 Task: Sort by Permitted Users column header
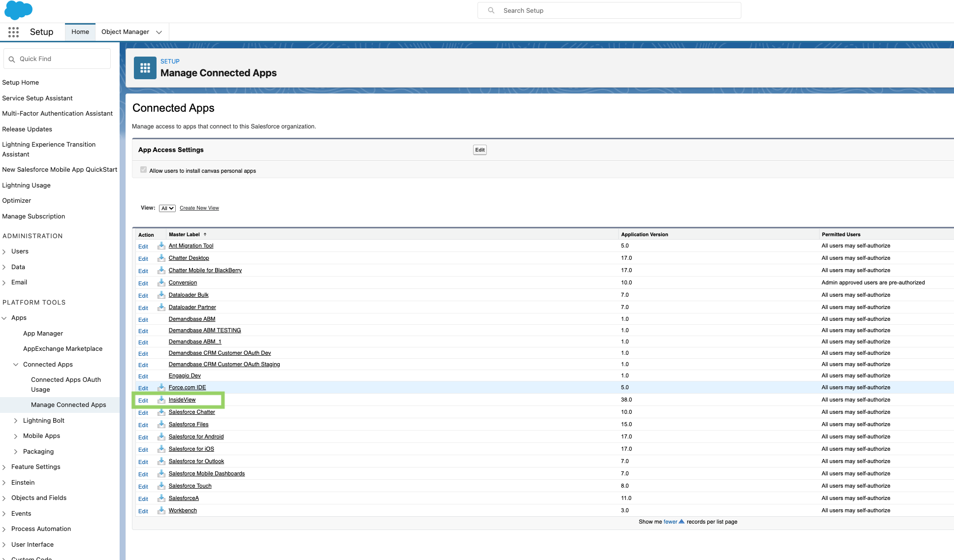(x=841, y=234)
